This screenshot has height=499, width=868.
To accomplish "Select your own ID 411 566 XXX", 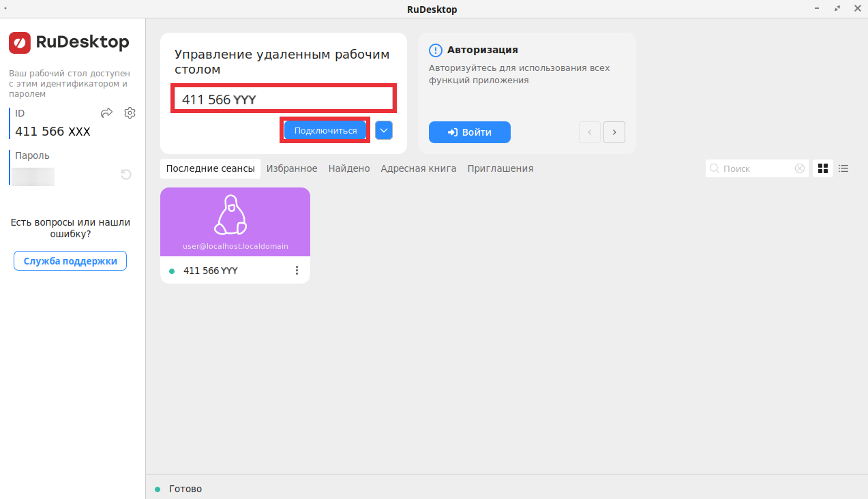I will click(x=53, y=132).
